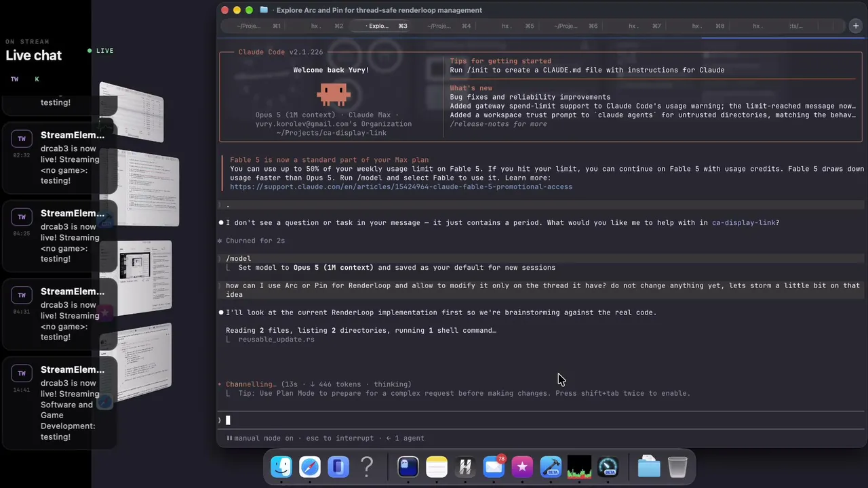868x488 pixels.
Task: Click the "Live chat" heading
Action: 34,56
